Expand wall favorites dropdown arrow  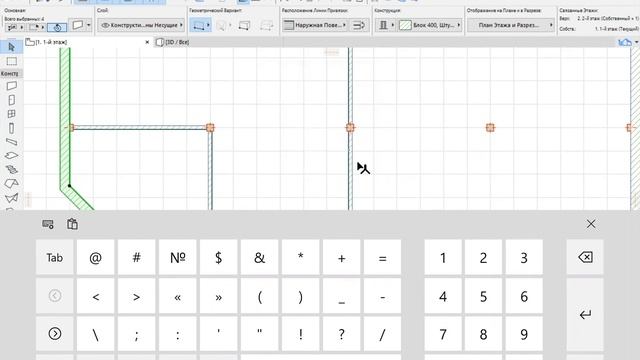[x=88, y=25]
